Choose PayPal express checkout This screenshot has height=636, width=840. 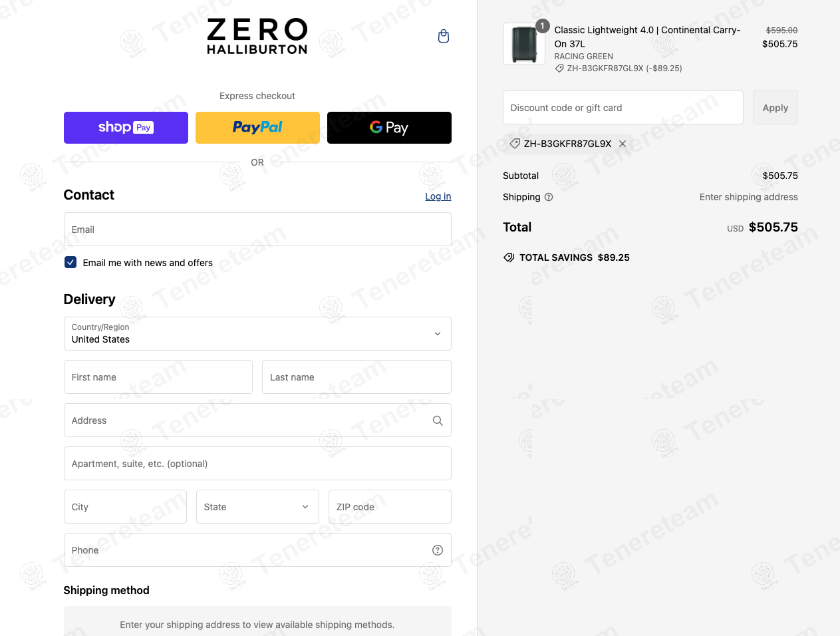[257, 128]
